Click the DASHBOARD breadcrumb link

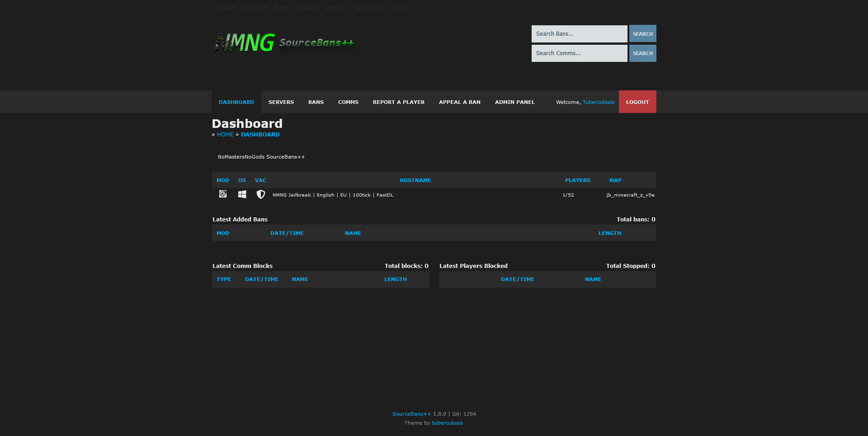(260, 135)
